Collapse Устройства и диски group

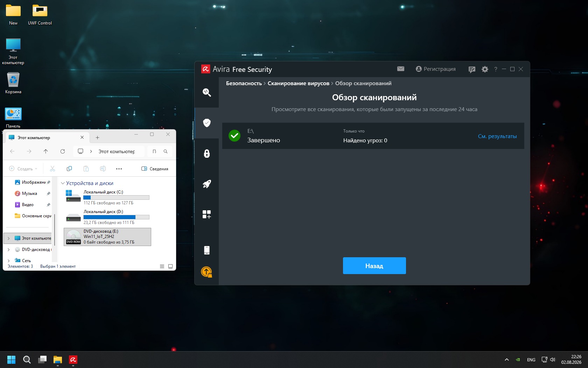pos(63,183)
